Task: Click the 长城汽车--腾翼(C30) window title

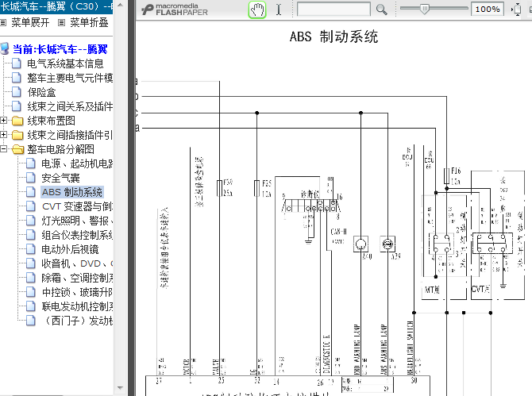Action: point(56,6)
